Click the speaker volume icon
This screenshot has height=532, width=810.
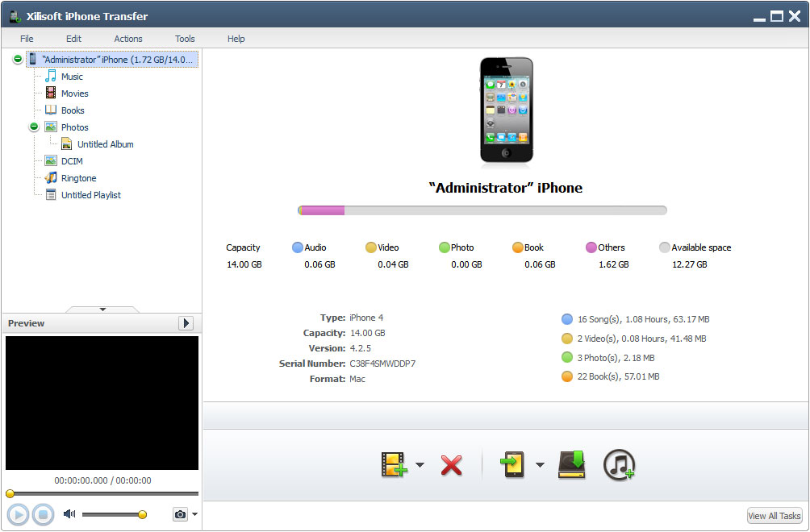69,514
